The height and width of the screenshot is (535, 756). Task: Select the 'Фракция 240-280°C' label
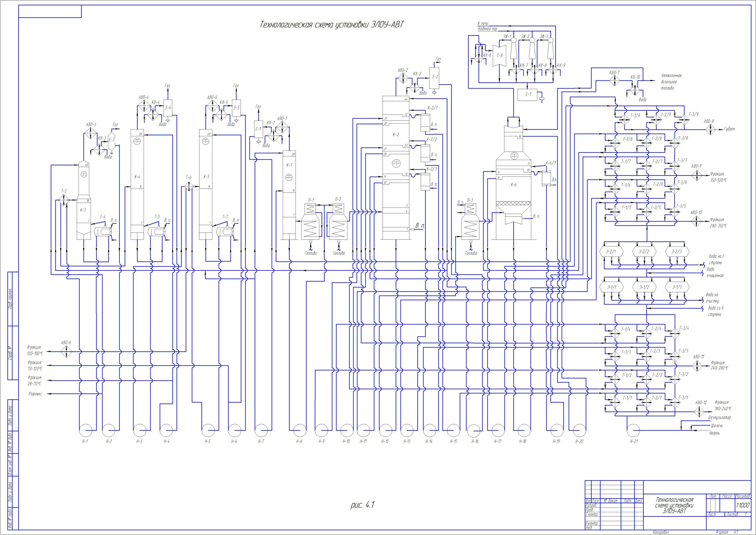point(720,366)
